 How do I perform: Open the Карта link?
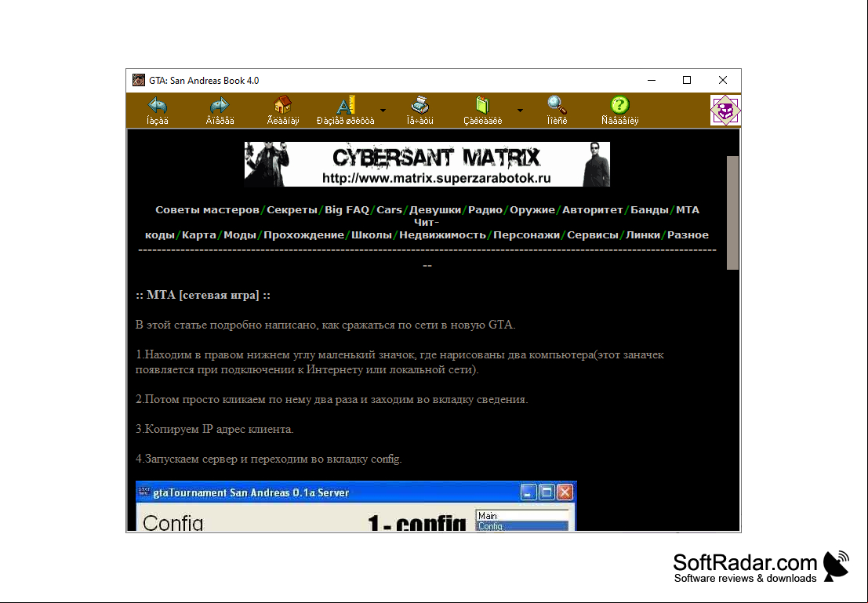coord(198,234)
